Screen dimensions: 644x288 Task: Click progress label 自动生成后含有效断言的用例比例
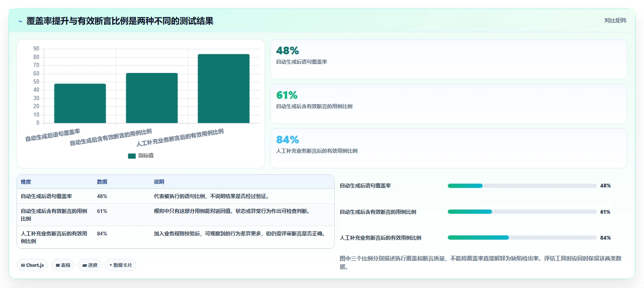point(378,212)
